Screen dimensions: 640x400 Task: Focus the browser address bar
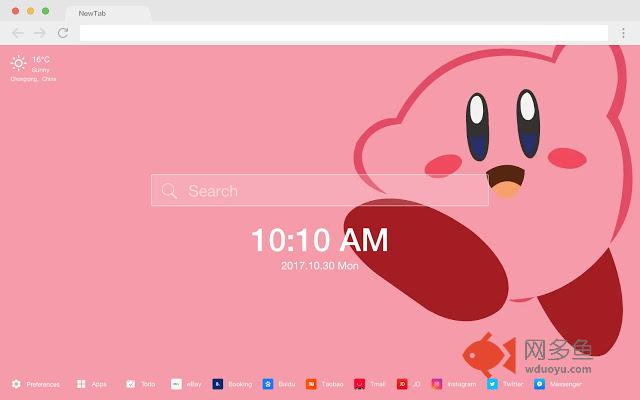(x=344, y=33)
